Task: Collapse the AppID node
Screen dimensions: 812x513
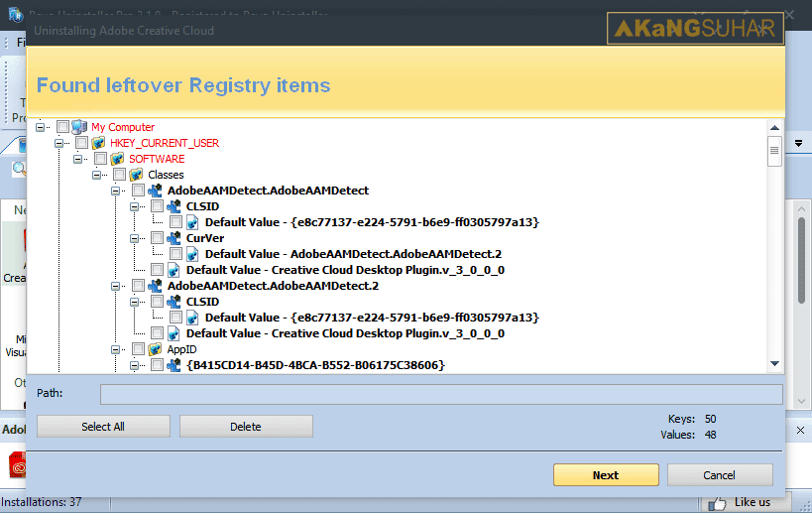Action: coord(115,349)
